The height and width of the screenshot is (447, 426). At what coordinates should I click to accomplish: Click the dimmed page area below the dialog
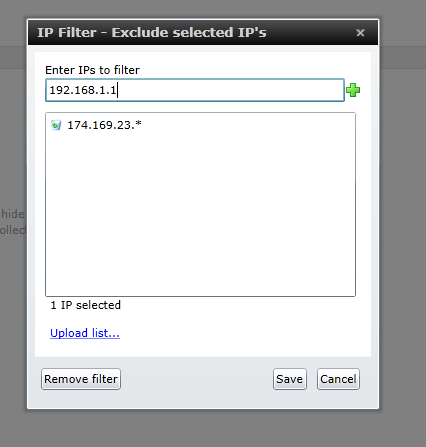(213, 428)
